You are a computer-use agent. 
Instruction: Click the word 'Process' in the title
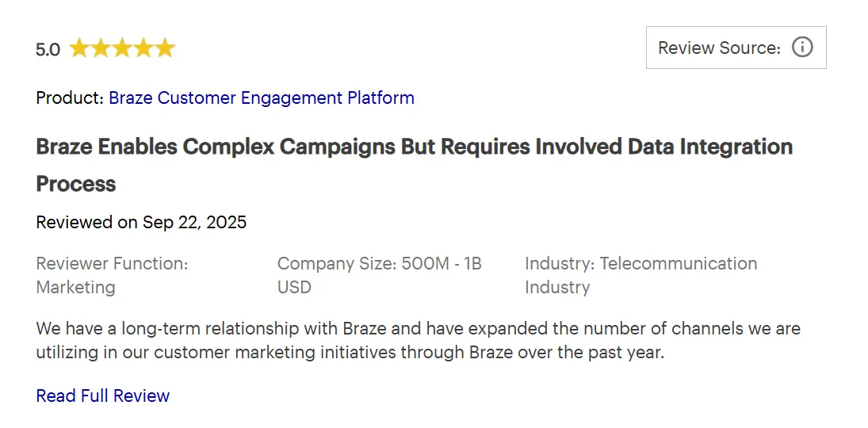pos(76,184)
